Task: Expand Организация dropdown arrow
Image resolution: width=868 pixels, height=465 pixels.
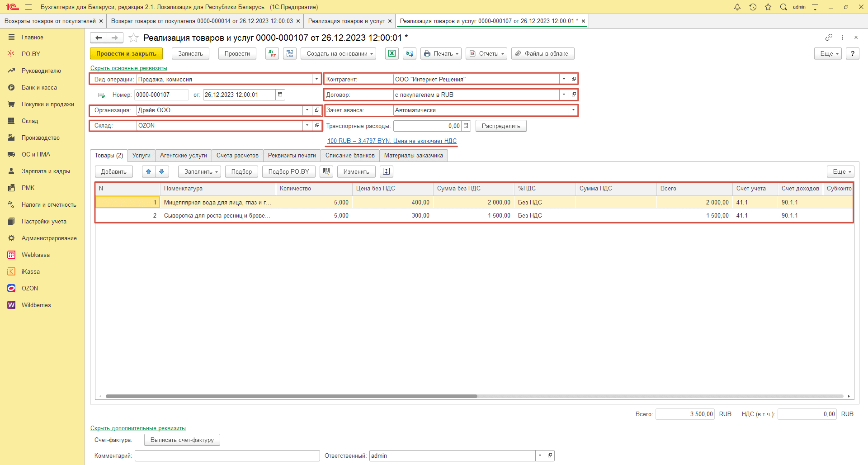Action: 307,110
